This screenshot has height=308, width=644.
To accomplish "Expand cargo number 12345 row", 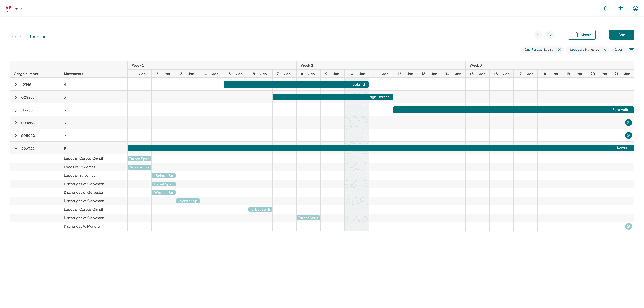I will coord(16,85).
